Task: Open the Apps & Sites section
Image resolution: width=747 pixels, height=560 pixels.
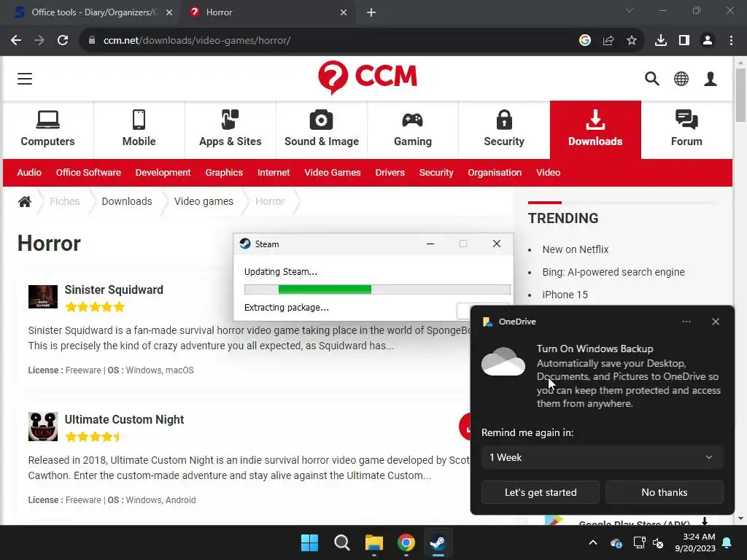Action: pos(230,129)
